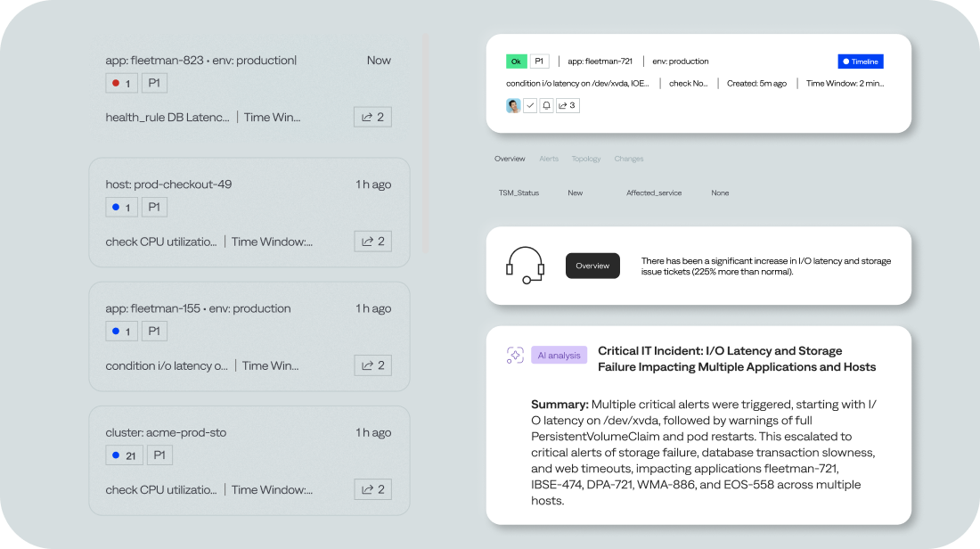Click the headset support icon
980x549 pixels.
coord(525,266)
